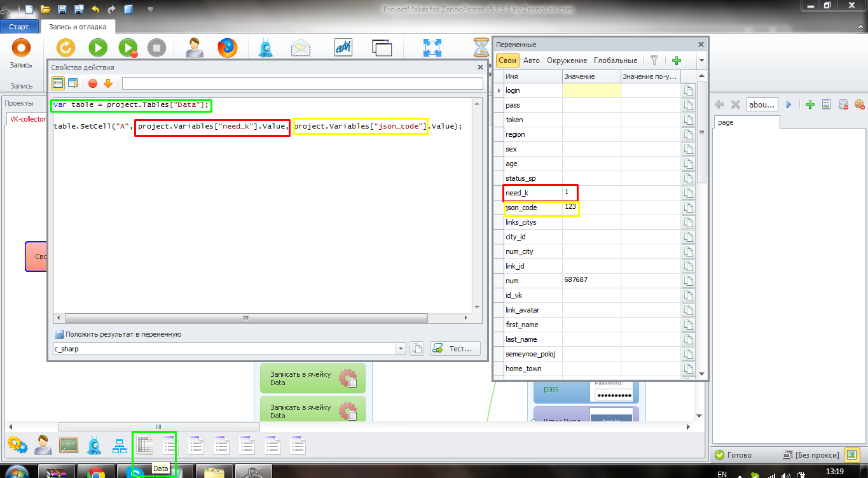Click the play-with-breakpoint debug icon
This screenshot has width=868, height=478.
(x=128, y=48)
